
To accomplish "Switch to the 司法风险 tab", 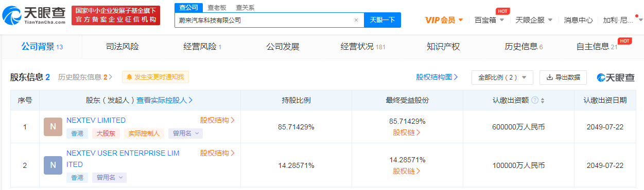I will [x=122, y=47].
